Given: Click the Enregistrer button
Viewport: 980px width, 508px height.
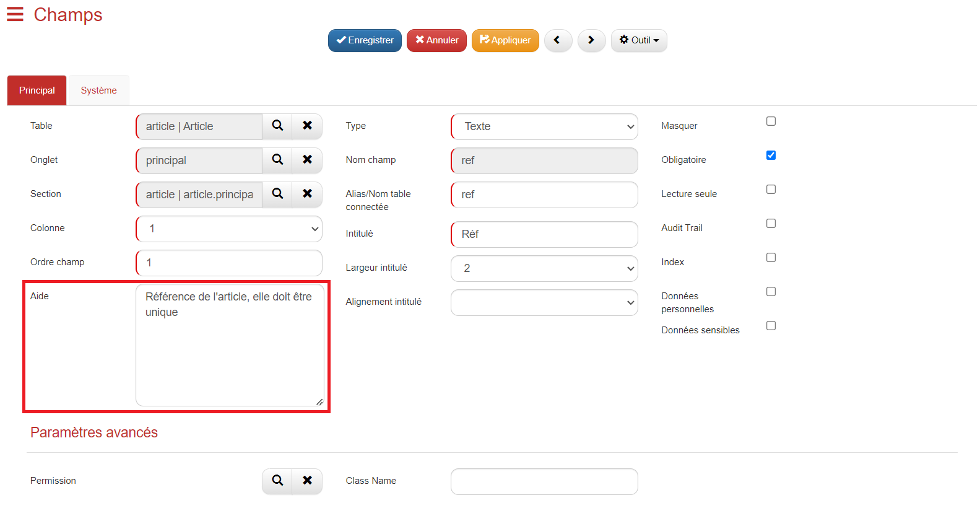Looking at the screenshot, I should (365, 40).
